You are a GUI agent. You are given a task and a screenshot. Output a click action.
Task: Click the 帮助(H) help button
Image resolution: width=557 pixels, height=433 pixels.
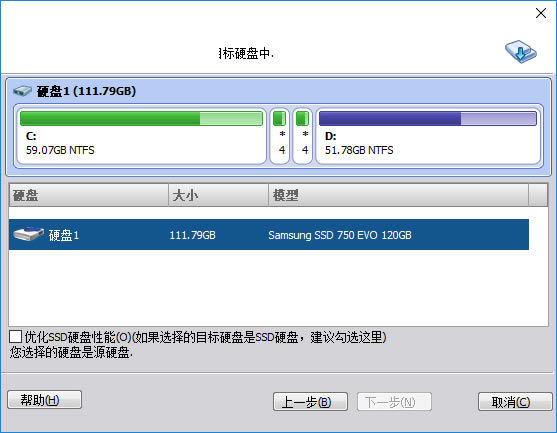44,400
